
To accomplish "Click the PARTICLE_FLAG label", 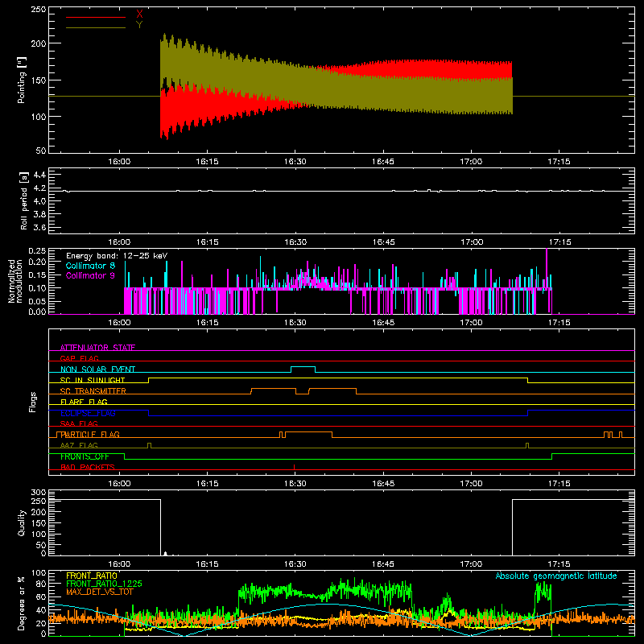I will tap(90, 435).
